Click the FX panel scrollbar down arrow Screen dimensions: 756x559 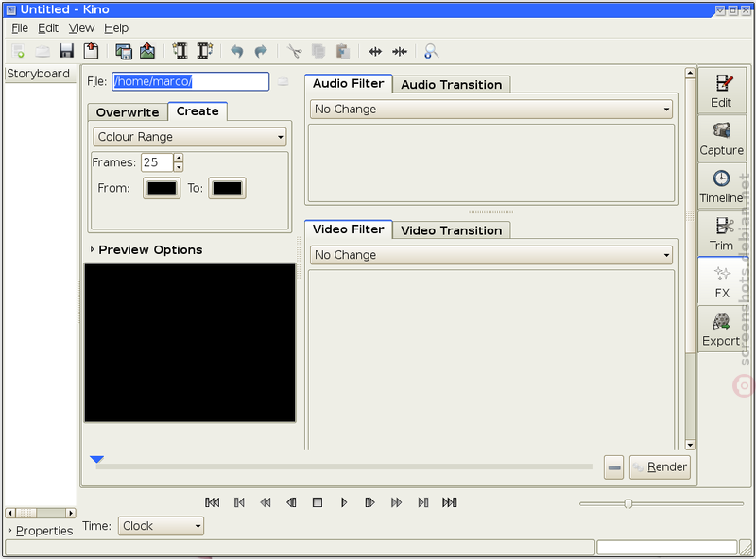(690, 445)
